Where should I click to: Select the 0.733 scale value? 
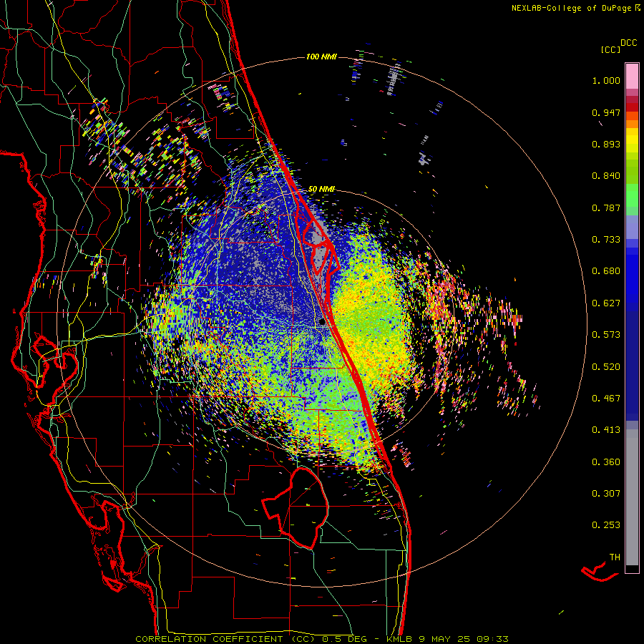(606, 240)
